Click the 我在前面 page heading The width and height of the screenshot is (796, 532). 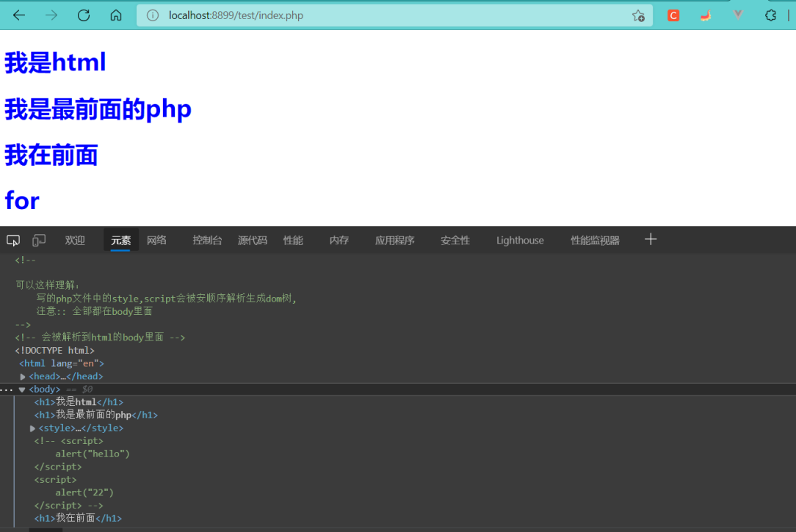click(51, 155)
